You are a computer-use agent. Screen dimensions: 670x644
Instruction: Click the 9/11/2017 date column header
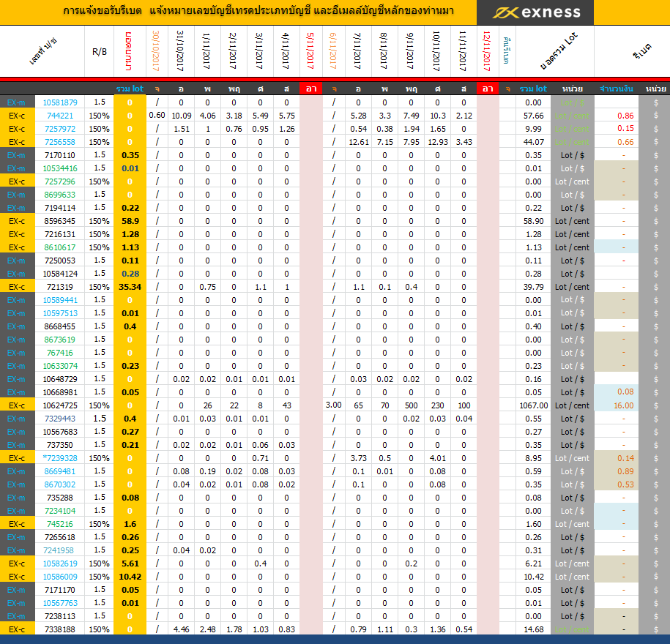(411, 50)
